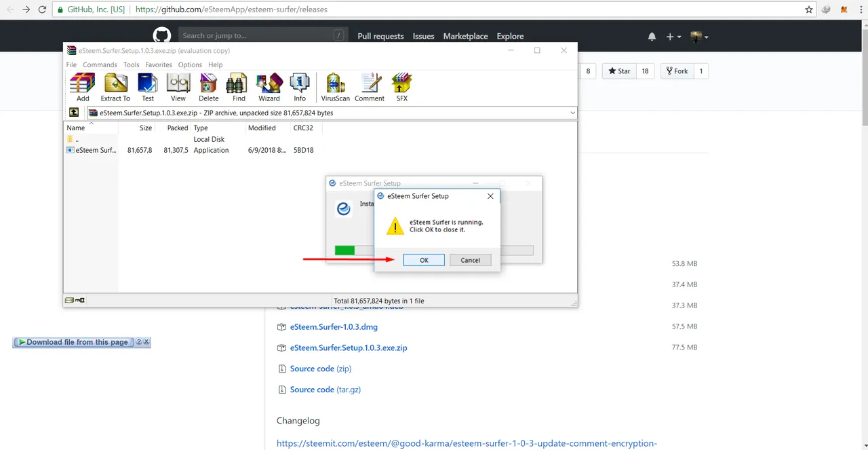
Task: Go up one folder in WinRAR
Action: coord(74,113)
